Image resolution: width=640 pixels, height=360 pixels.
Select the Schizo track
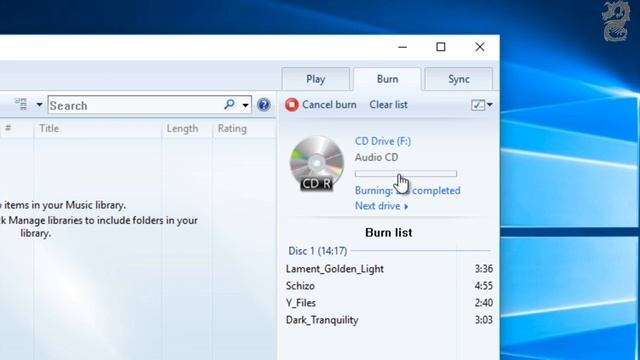300,286
